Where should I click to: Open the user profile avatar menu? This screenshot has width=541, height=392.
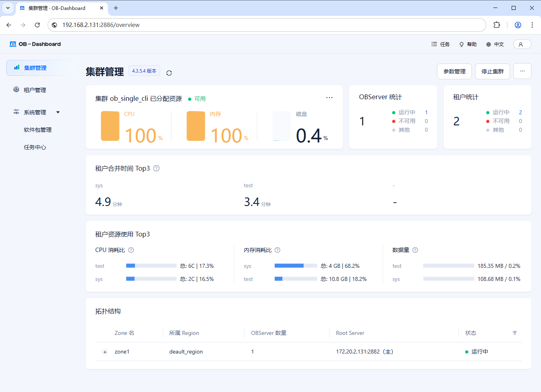(522, 44)
